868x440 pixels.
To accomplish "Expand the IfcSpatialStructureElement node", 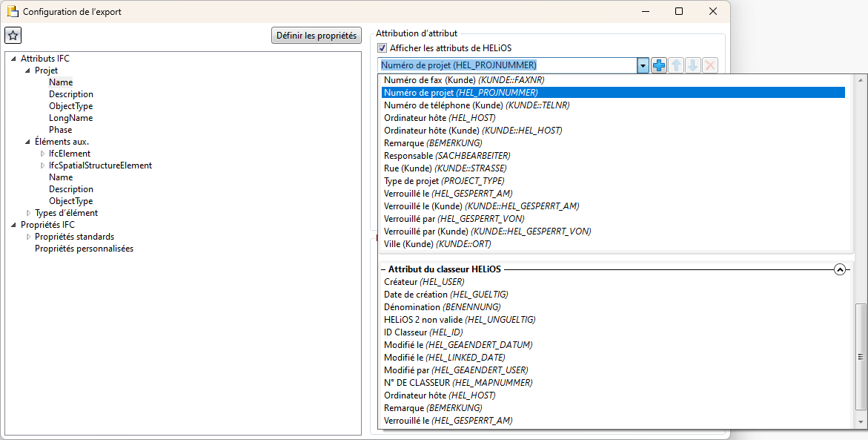I will tap(43, 165).
